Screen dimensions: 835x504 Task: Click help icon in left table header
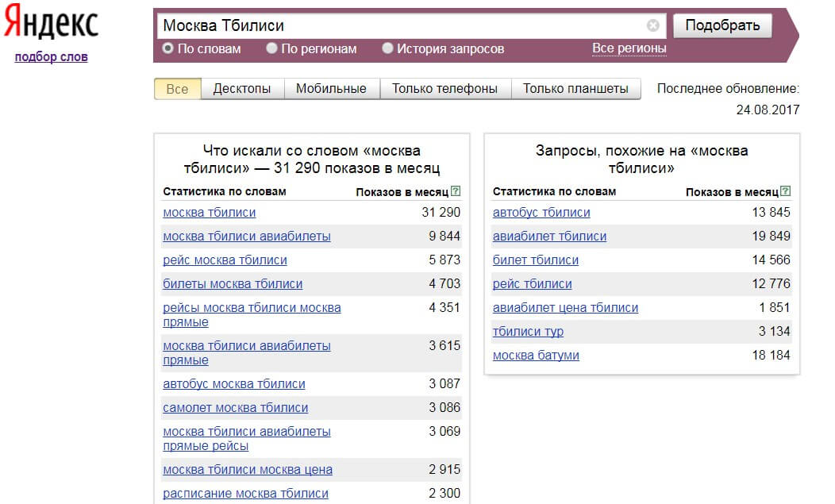[455, 191]
